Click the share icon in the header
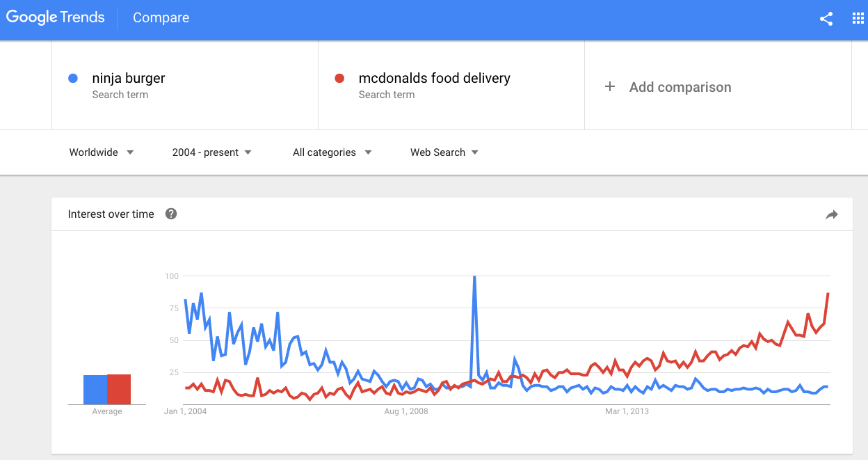868x460 pixels. click(x=826, y=19)
